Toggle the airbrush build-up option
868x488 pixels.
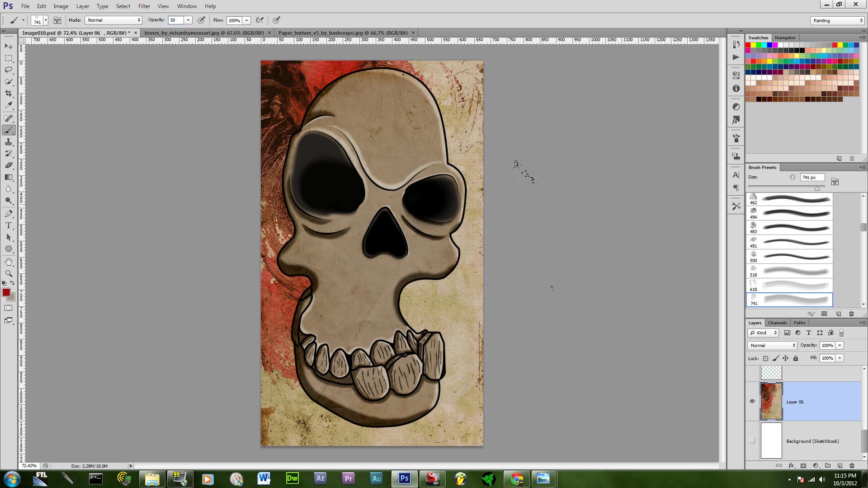(260, 20)
